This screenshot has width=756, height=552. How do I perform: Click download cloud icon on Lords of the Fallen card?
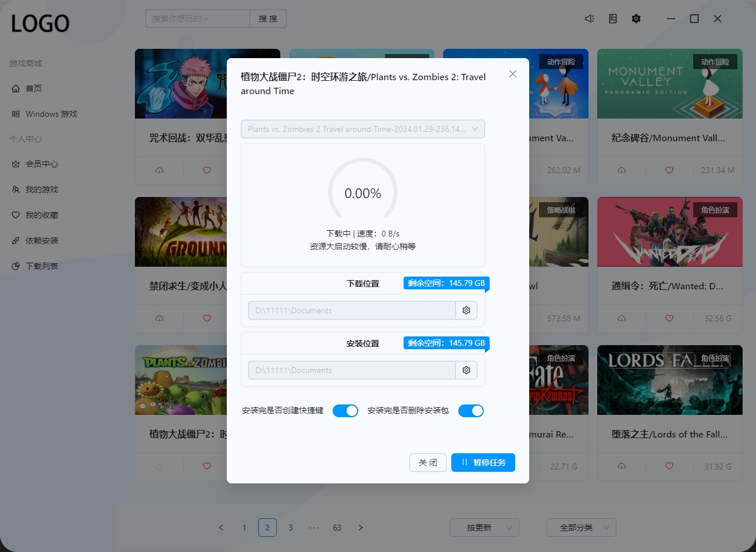[622, 466]
